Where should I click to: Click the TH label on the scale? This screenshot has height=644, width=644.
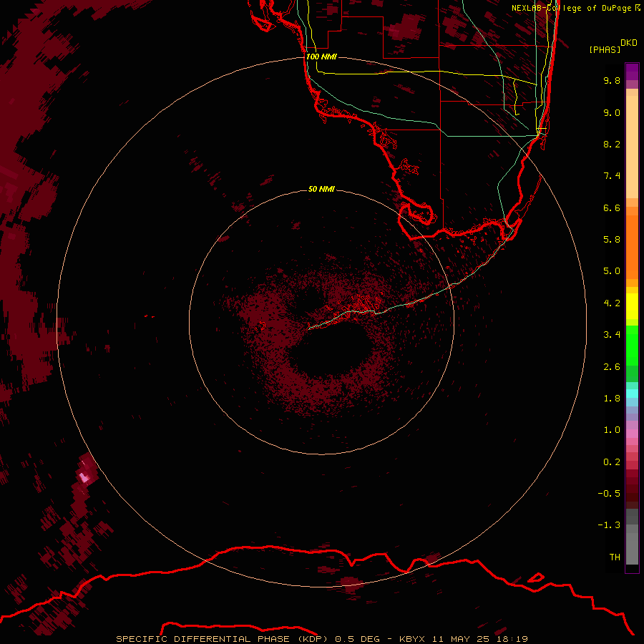point(615,557)
